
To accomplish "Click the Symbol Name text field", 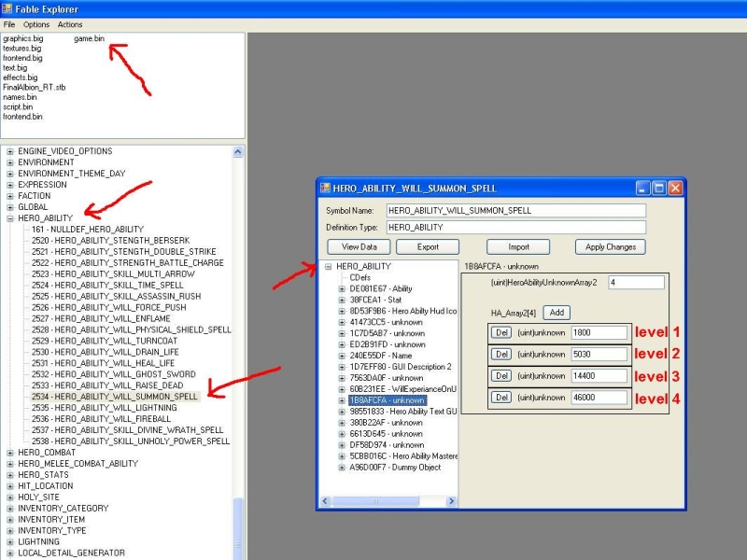I will pos(515,211).
